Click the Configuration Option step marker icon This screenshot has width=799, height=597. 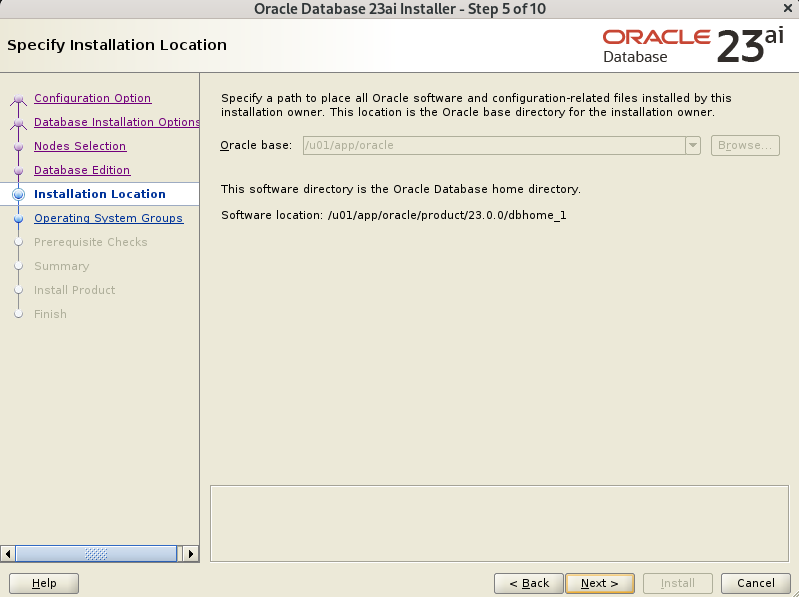[x=18, y=98]
